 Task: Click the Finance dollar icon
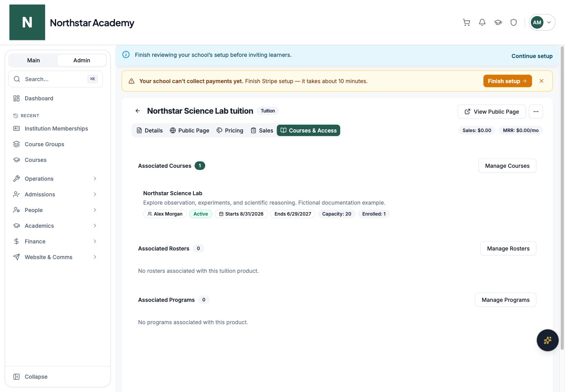point(16,241)
